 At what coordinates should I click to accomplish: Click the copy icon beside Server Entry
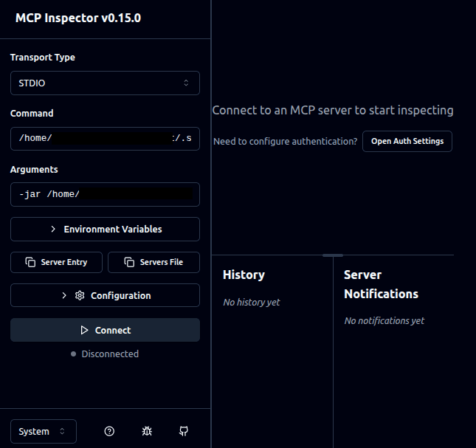point(30,262)
